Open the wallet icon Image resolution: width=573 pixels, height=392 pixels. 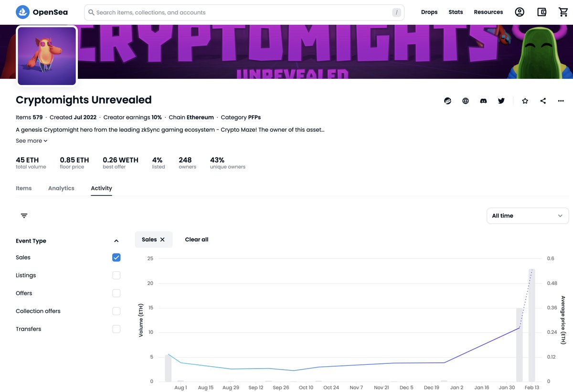[541, 12]
